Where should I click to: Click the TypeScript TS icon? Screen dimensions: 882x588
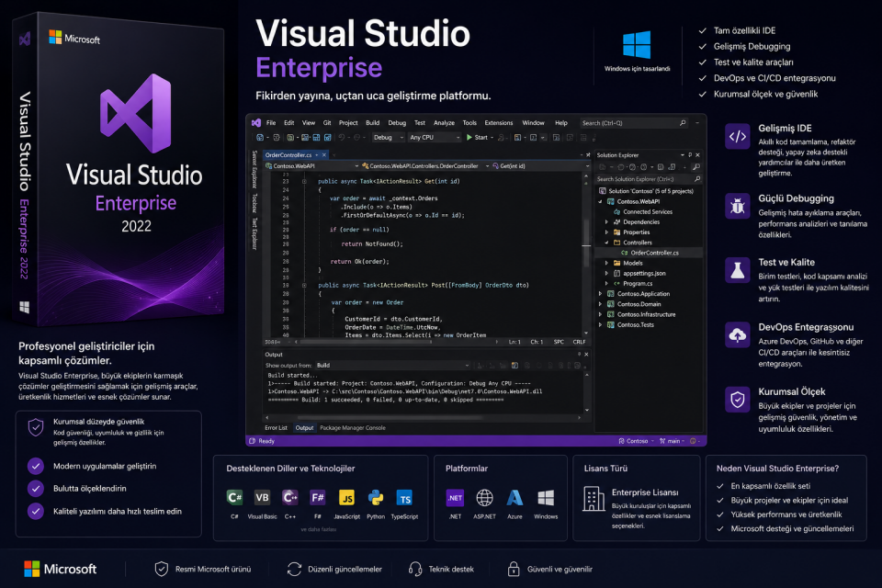(404, 498)
